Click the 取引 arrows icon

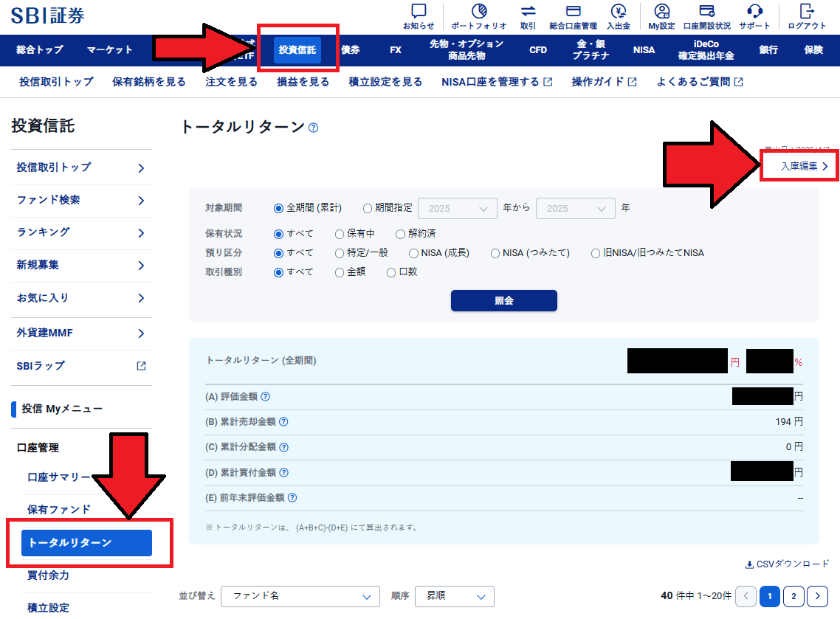coord(528,11)
